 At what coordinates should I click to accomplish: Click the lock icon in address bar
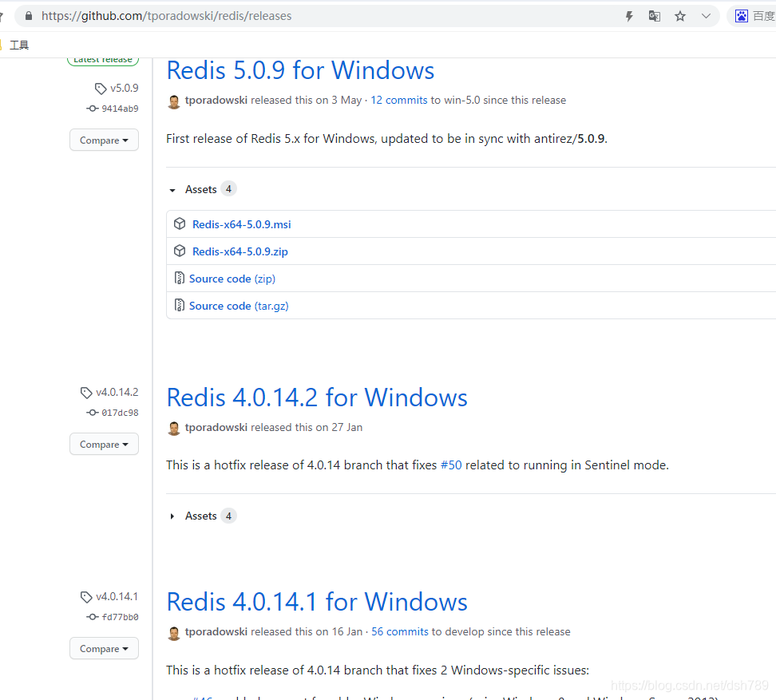(x=29, y=16)
